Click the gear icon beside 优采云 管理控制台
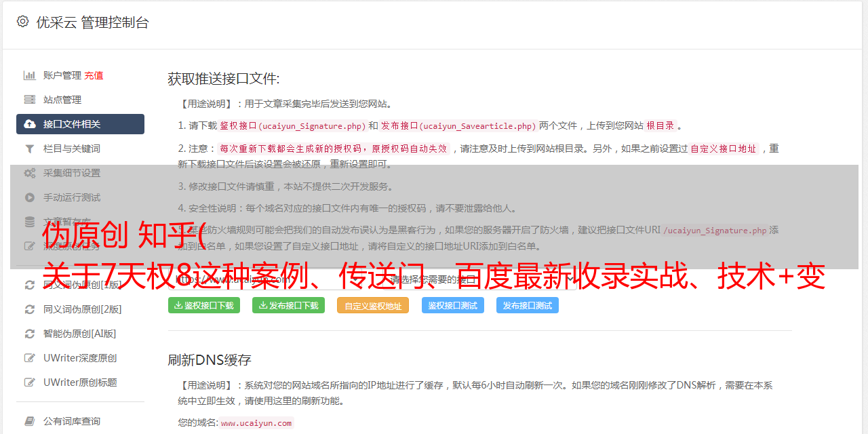The image size is (868, 434). pyautogui.click(x=22, y=22)
